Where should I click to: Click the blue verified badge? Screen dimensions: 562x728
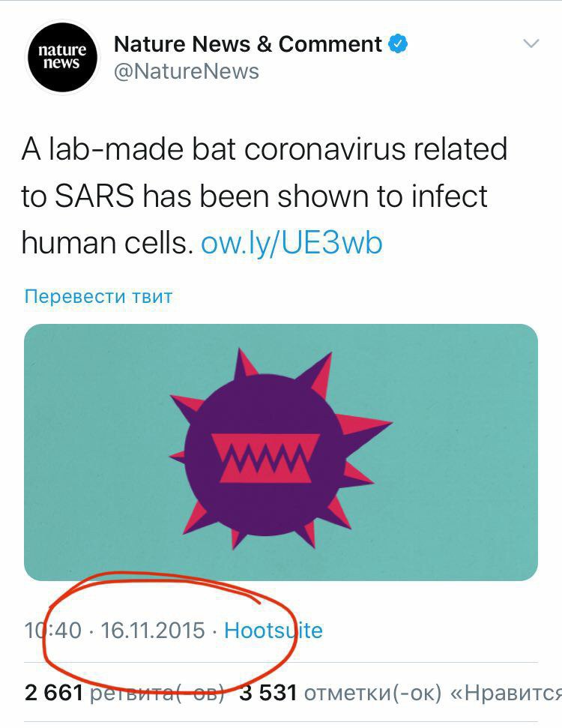(x=397, y=44)
